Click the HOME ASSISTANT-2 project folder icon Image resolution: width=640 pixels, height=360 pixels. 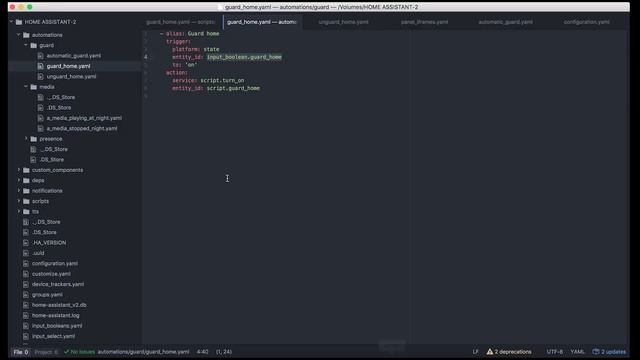[x=19, y=22]
